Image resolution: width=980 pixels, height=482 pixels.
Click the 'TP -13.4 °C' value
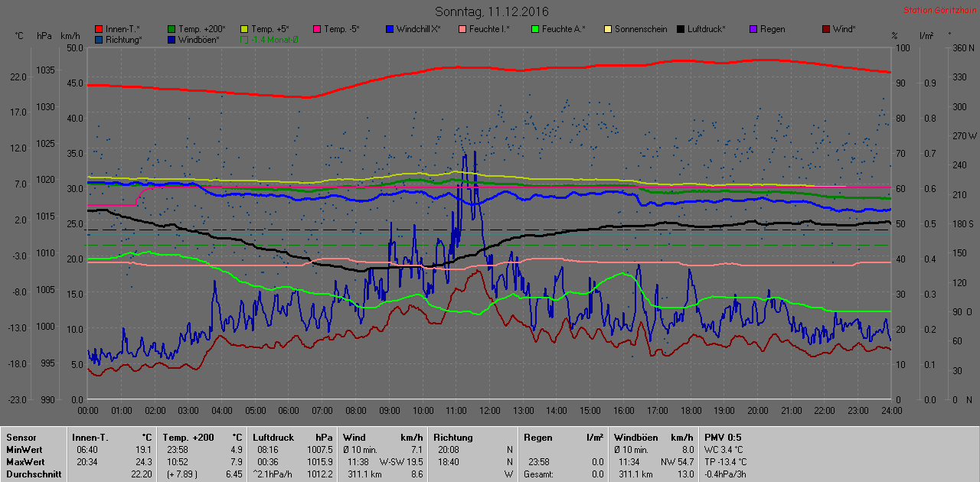(726, 462)
